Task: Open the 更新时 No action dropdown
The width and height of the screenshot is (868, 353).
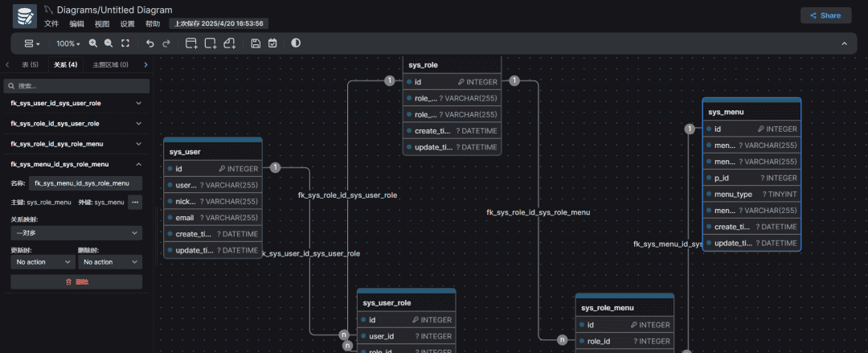Action: point(42,262)
